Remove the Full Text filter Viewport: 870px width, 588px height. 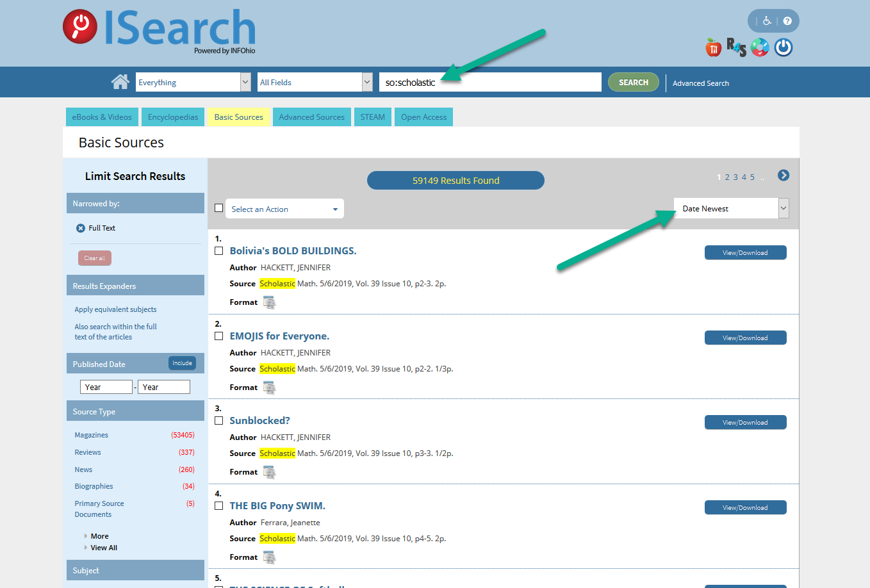click(81, 228)
